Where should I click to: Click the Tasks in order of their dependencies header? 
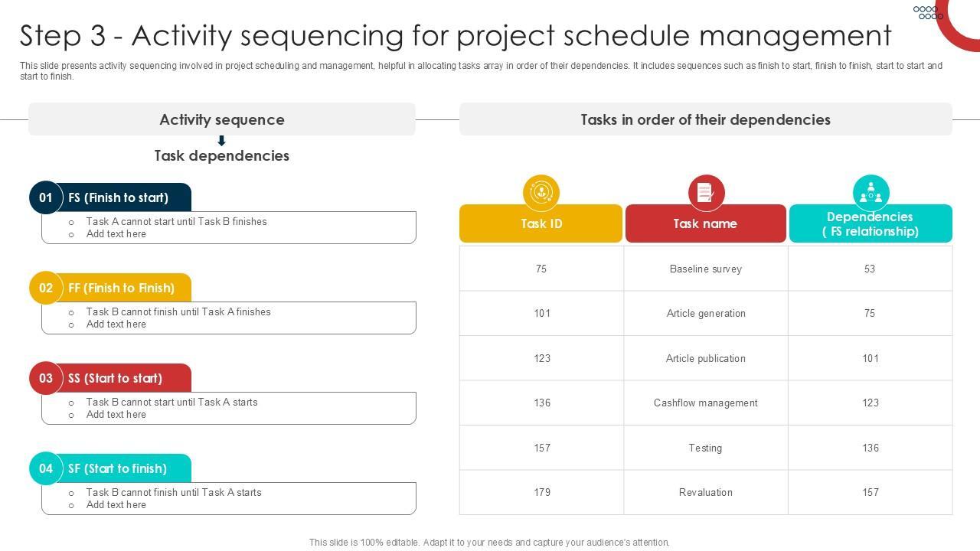[705, 119]
